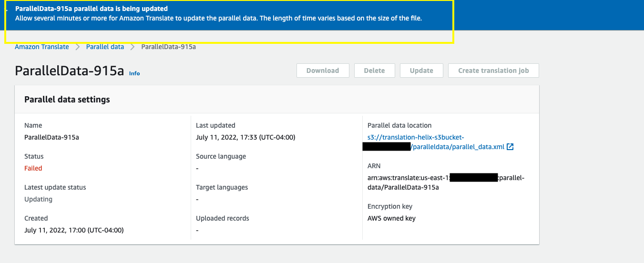Select Created value July 11, 2022, 17:00
The height and width of the screenshot is (263, 644).
point(74,230)
